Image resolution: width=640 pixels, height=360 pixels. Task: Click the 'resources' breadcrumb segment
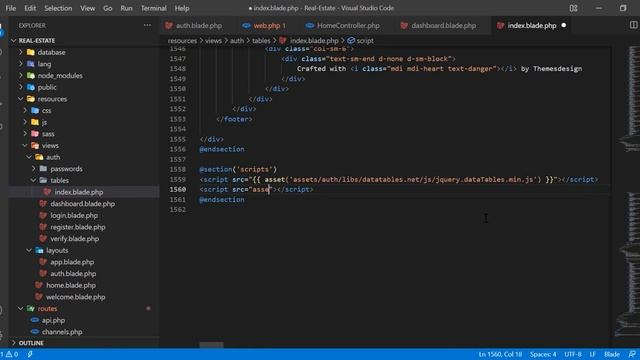click(x=182, y=40)
